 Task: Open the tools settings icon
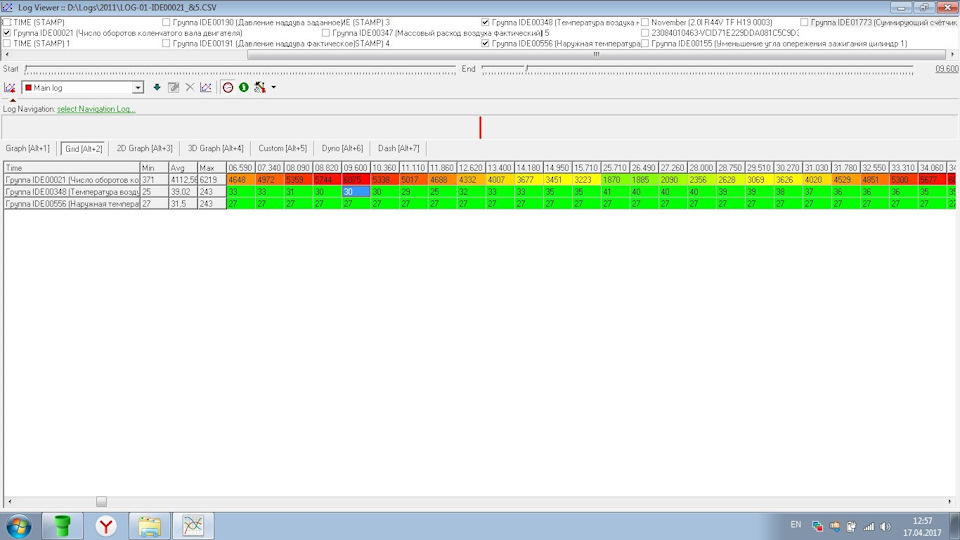coord(260,88)
